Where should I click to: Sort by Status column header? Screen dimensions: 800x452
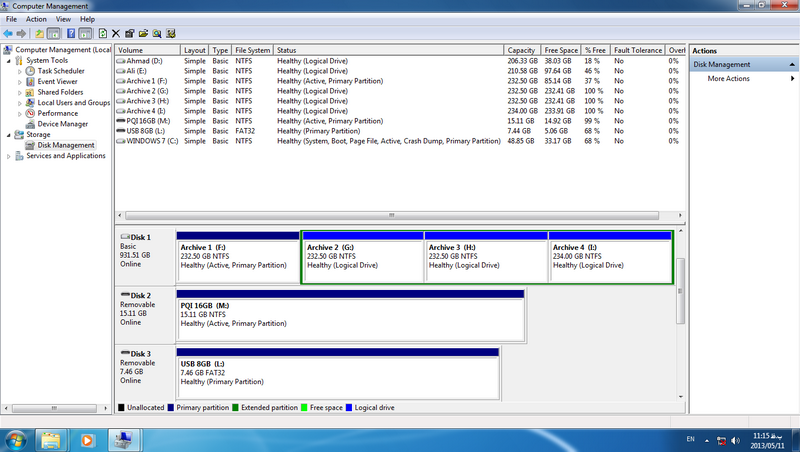tap(388, 51)
